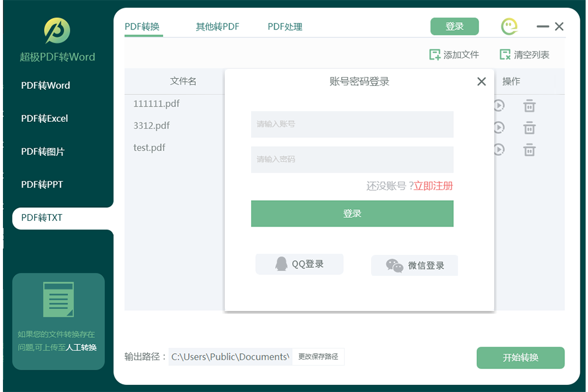
Task: Open the 人工转换 manual conversion link
Action: (x=81, y=348)
